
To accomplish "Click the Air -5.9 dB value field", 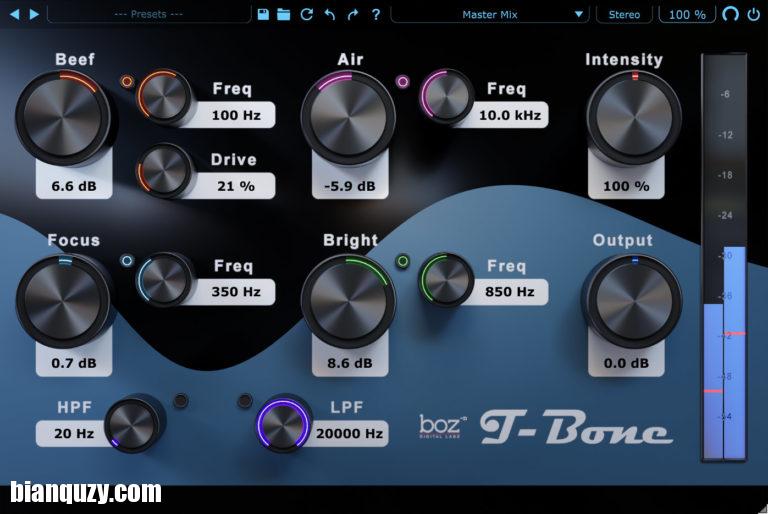I will click(x=350, y=186).
